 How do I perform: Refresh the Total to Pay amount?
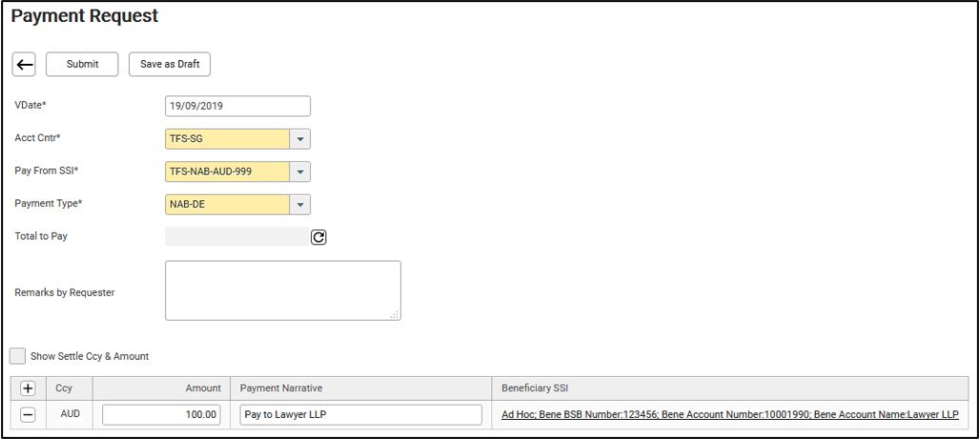pos(318,237)
